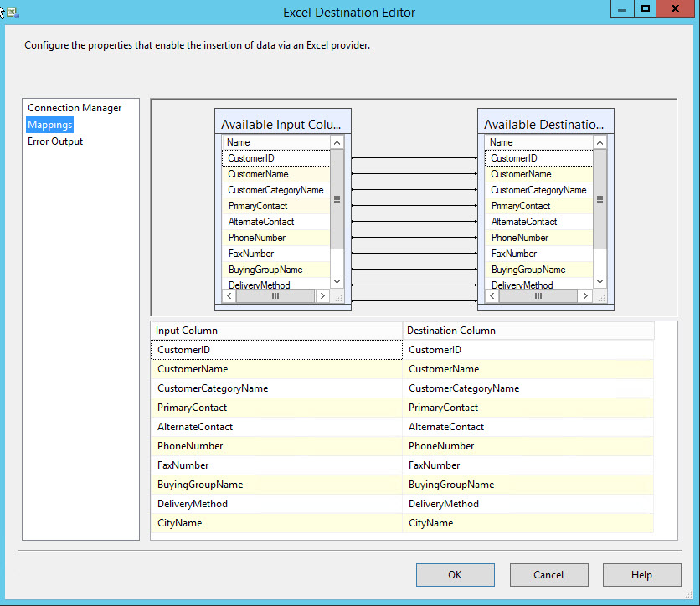Select the Mappings page
Image resolution: width=700 pixels, height=606 pixels.
[x=49, y=125]
